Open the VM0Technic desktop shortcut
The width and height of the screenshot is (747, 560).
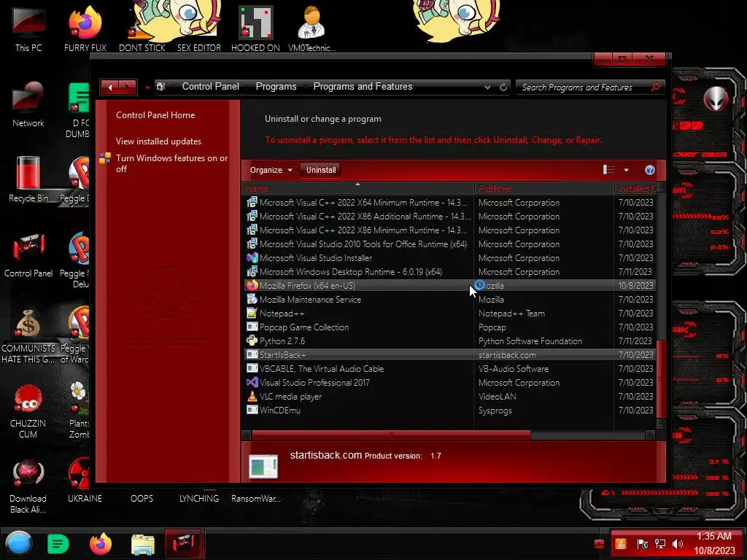click(x=311, y=29)
